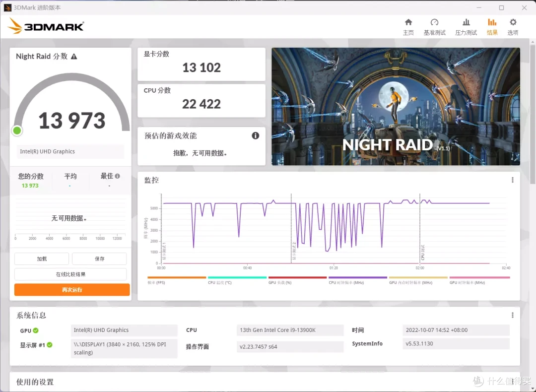Image resolution: width=536 pixels, height=392 pixels.
Task: Click the CPU 分数 22 422 card
Action: (x=201, y=100)
